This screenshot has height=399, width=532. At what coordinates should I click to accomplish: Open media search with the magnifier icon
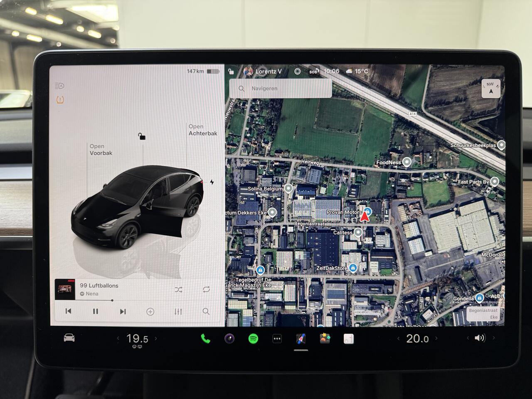click(x=206, y=311)
